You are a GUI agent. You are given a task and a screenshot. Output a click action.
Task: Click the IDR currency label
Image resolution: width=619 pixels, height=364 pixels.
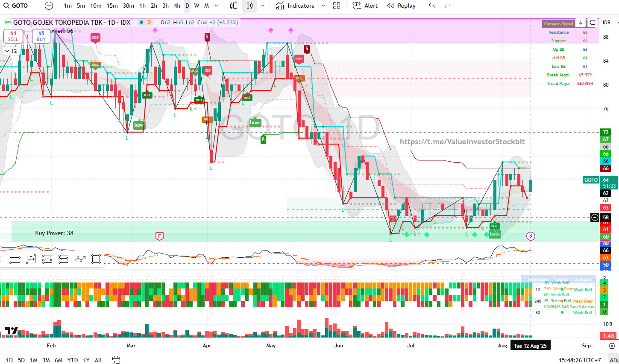pyautogui.click(x=607, y=23)
